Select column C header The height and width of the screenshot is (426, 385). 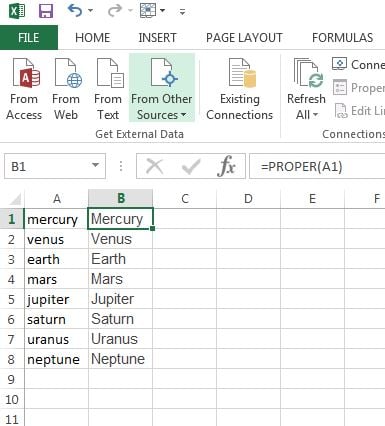[185, 199]
